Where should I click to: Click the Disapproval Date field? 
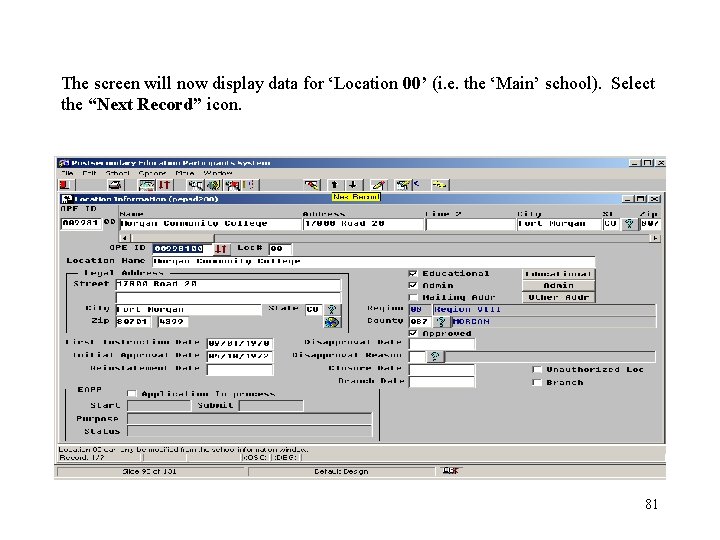point(442,343)
